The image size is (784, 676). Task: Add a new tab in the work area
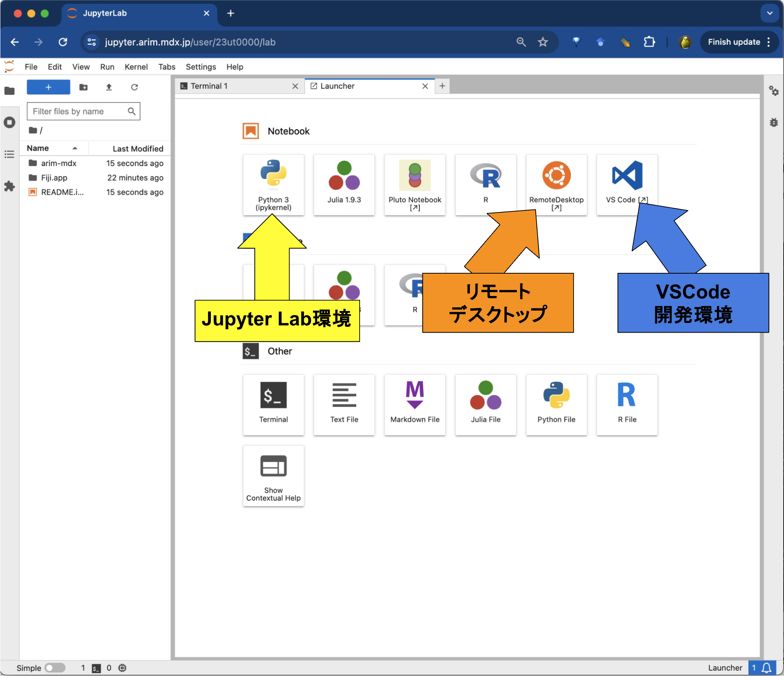click(x=442, y=86)
